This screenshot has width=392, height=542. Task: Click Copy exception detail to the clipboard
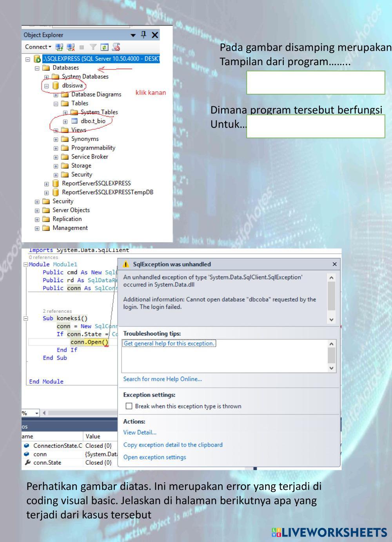click(x=172, y=445)
